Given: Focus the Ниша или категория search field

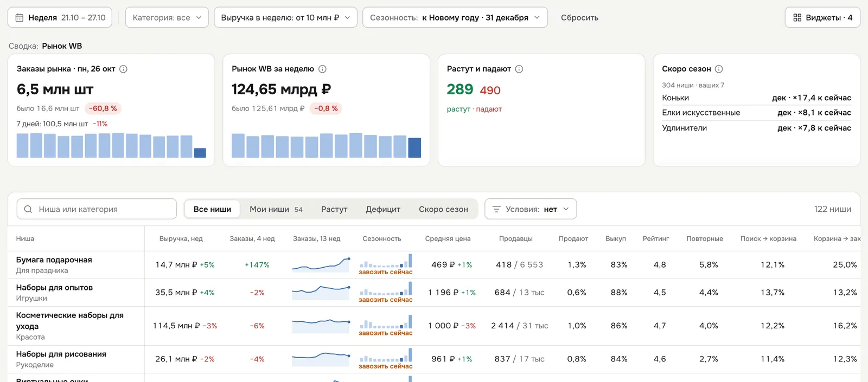Looking at the screenshot, I should coord(97,209).
